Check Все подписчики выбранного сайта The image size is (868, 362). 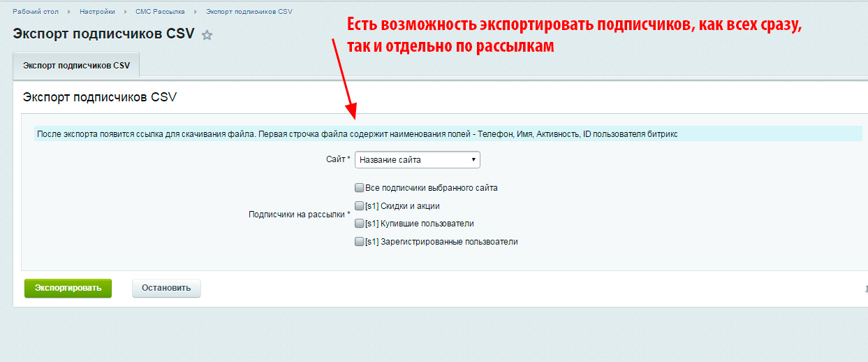[359, 188]
